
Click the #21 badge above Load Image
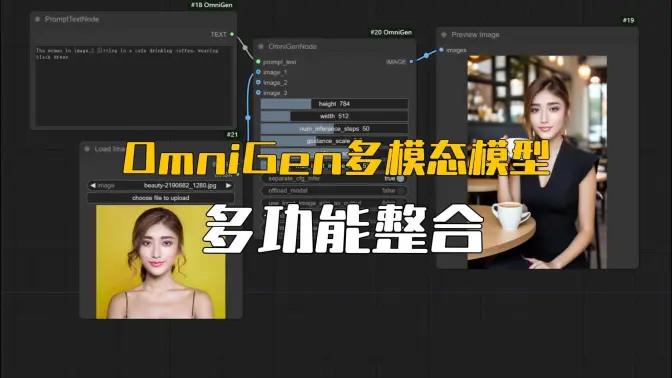(232, 135)
